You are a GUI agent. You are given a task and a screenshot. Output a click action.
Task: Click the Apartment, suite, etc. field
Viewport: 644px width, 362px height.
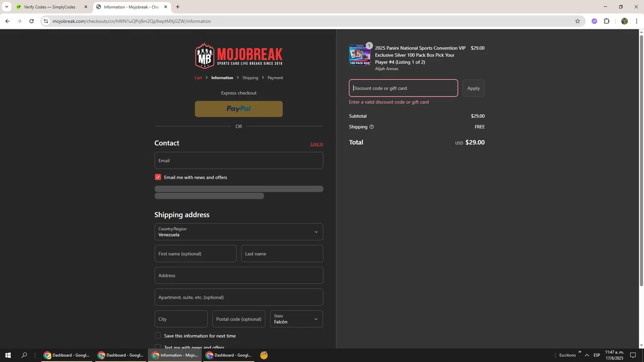coord(239,297)
